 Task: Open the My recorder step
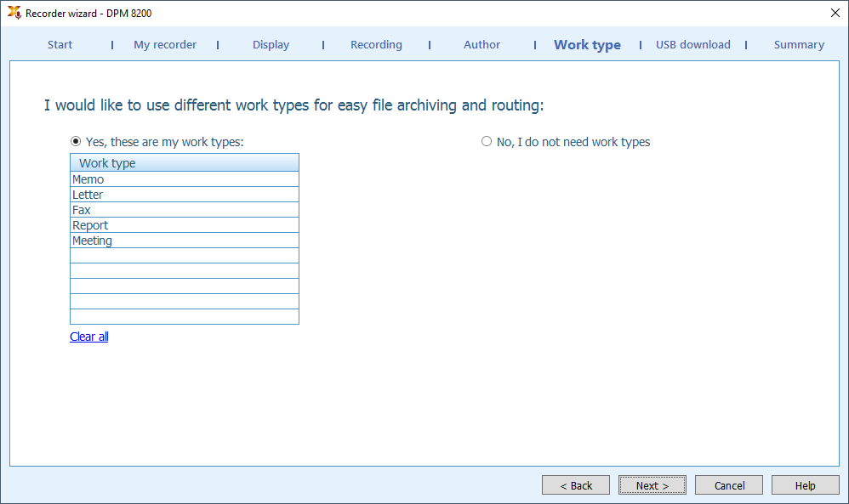coord(165,45)
